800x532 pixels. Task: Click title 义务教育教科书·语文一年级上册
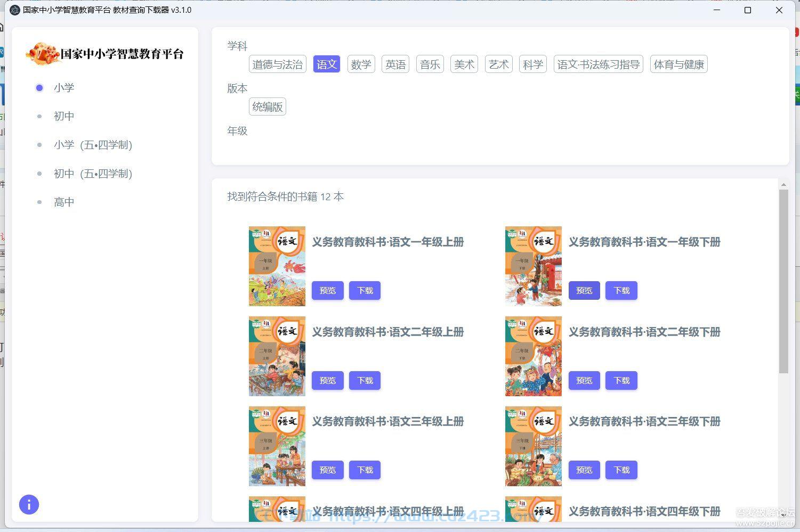388,242
